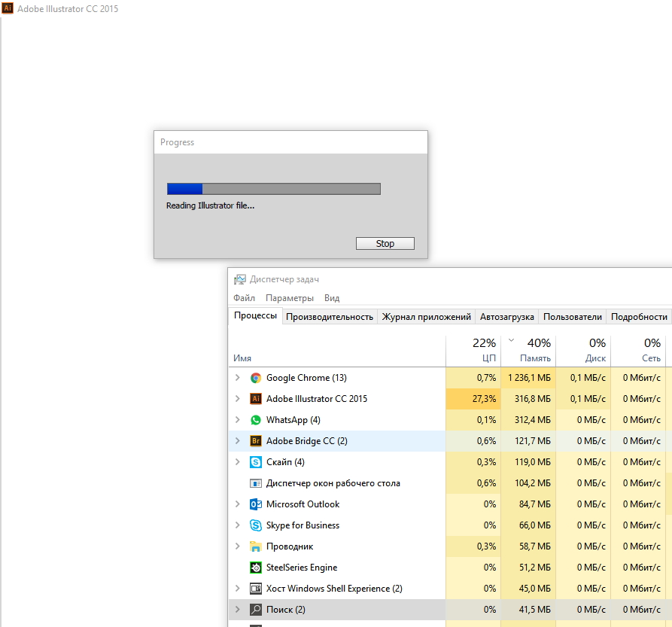Expand the Поиск process group
This screenshot has width=672, height=627.
(x=238, y=610)
